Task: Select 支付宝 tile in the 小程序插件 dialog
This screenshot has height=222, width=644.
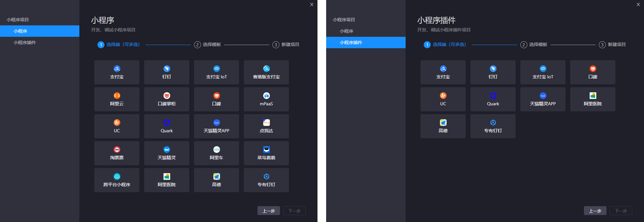Action: (x=443, y=72)
